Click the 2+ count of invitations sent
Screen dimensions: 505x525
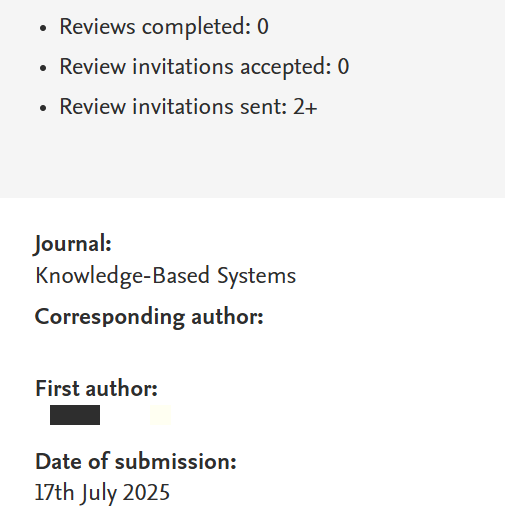tap(305, 107)
